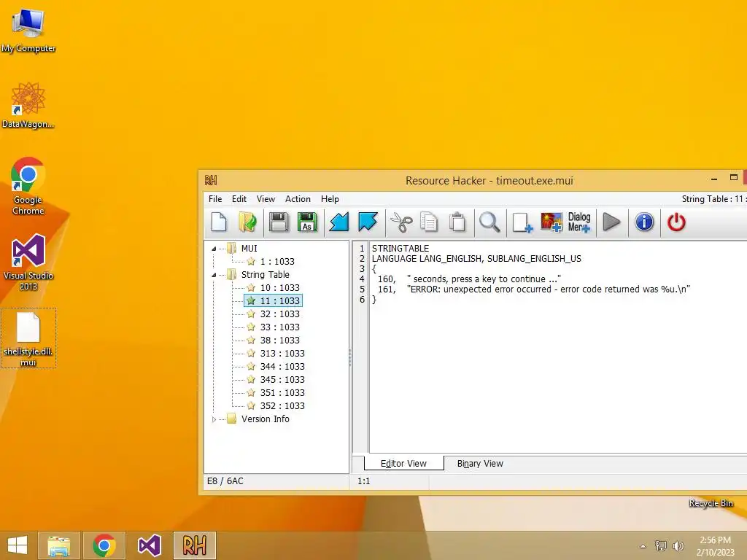The image size is (747, 560).
Task: Click the string 161 ERROR unexpected error line
Action: click(x=533, y=289)
